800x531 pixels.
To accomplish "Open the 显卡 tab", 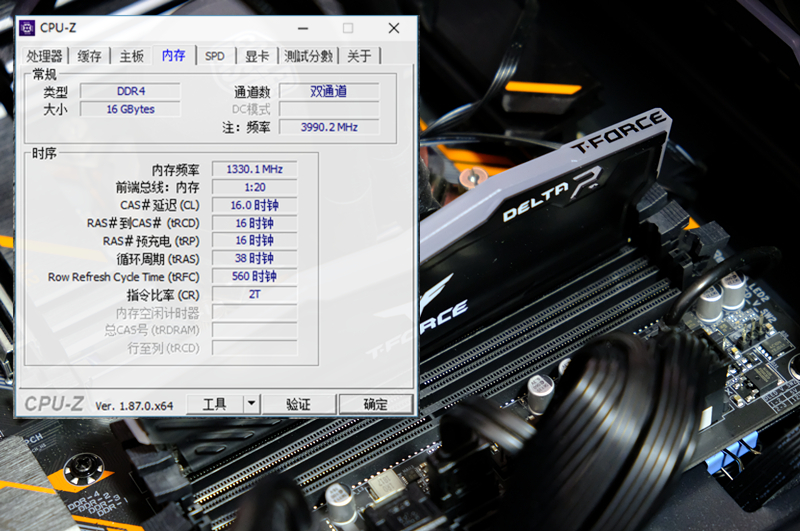I will (x=257, y=56).
